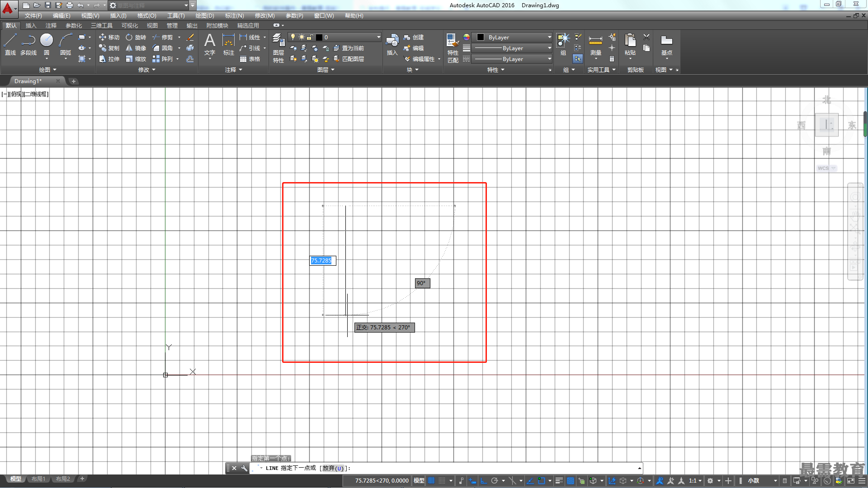868x488 pixels.
Task: Click the Trim (修剪) tool
Action: [x=163, y=37]
